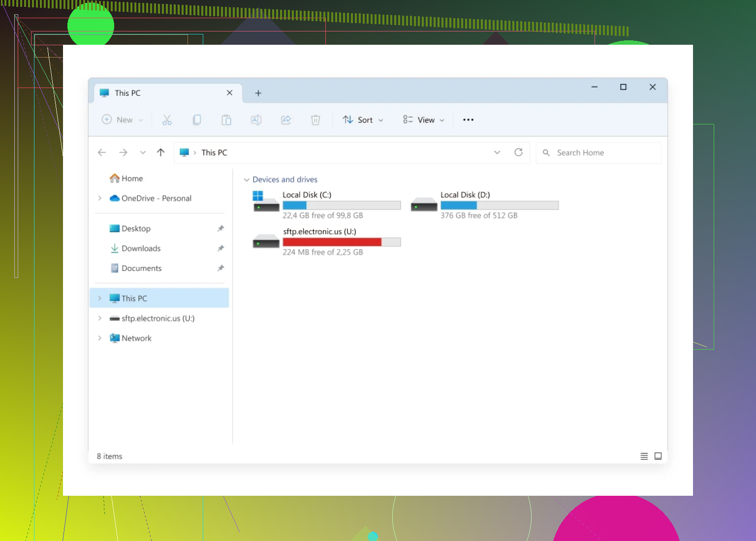The width and height of the screenshot is (756, 541).
Task: Open Downloads folder in sidebar
Action: pos(141,248)
